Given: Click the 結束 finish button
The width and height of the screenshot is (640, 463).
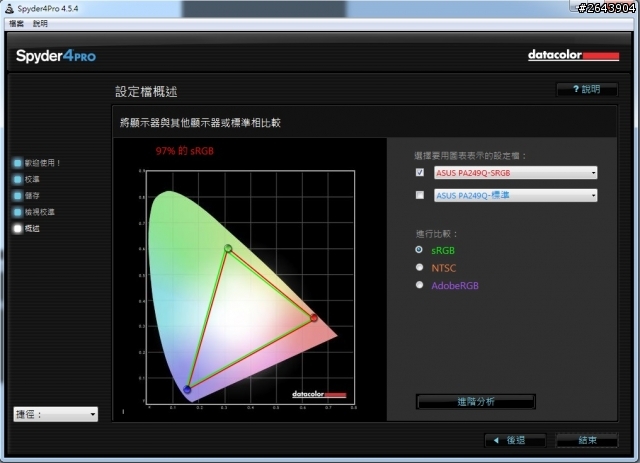Looking at the screenshot, I should click(587, 440).
